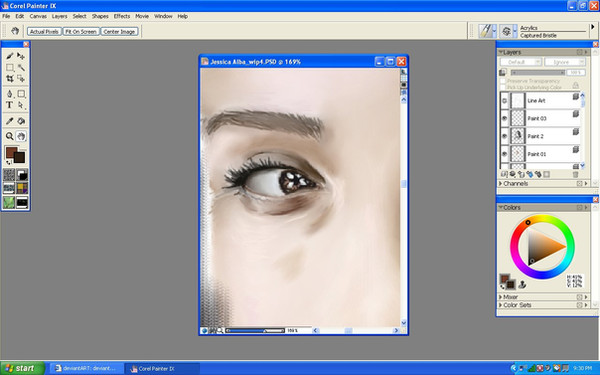Screen dimensions: 600x375
Task: Select the Shape Selection arrow tool
Action: click(21, 105)
